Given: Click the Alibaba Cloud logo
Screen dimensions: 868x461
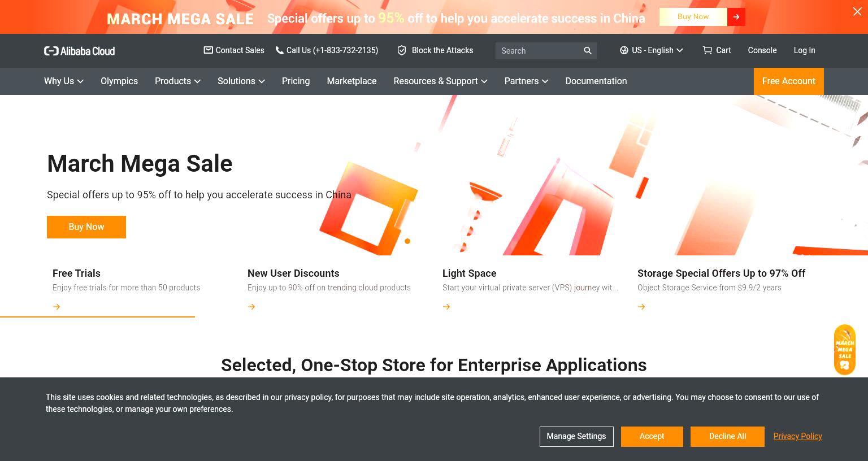Looking at the screenshot, I should [79, 51].
